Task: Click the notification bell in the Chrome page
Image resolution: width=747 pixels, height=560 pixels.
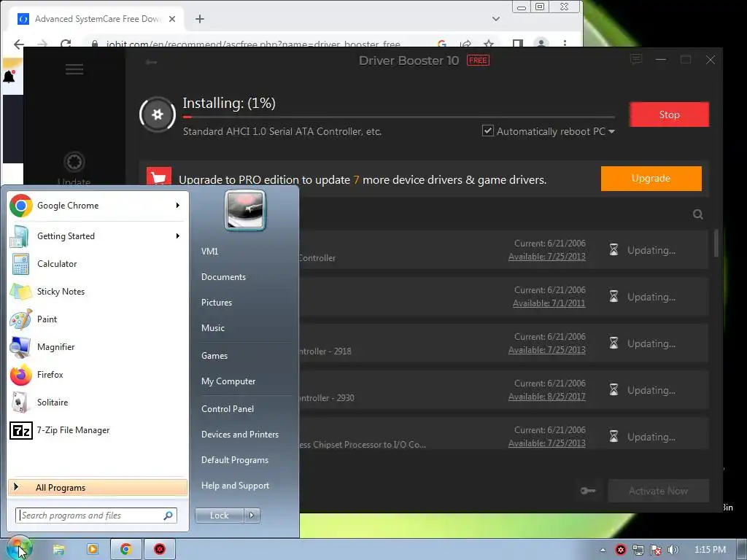Action: (9, 77)
